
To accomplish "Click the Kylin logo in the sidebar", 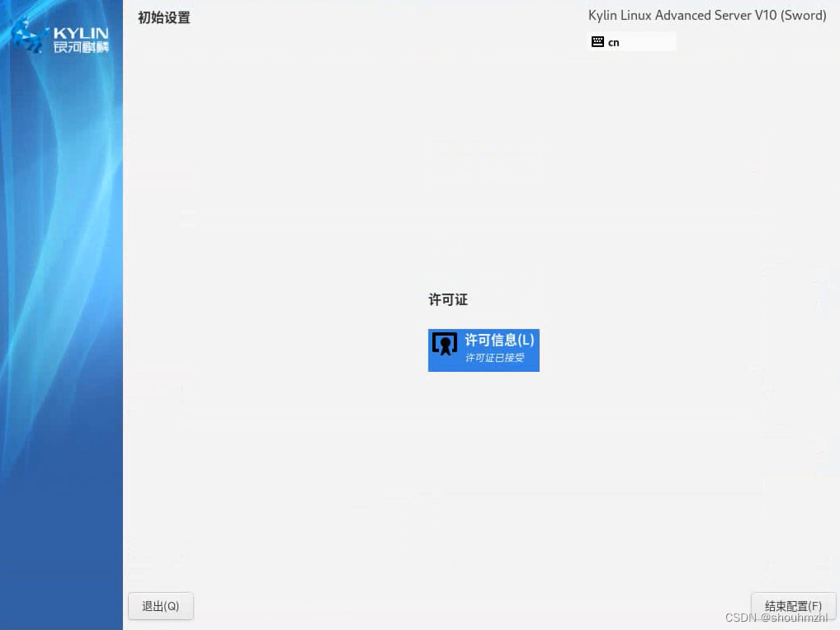I will pos(60,36).
